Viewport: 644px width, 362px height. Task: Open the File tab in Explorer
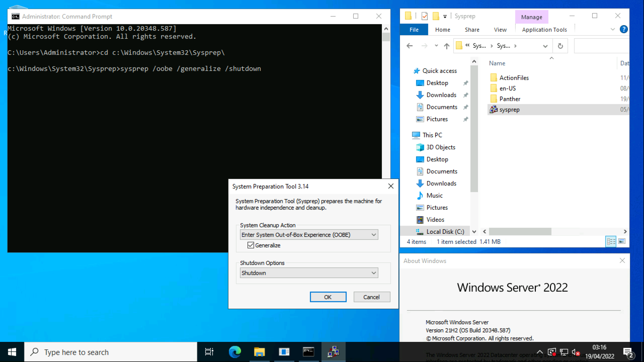pyautogui.click(x=414, y=30)
